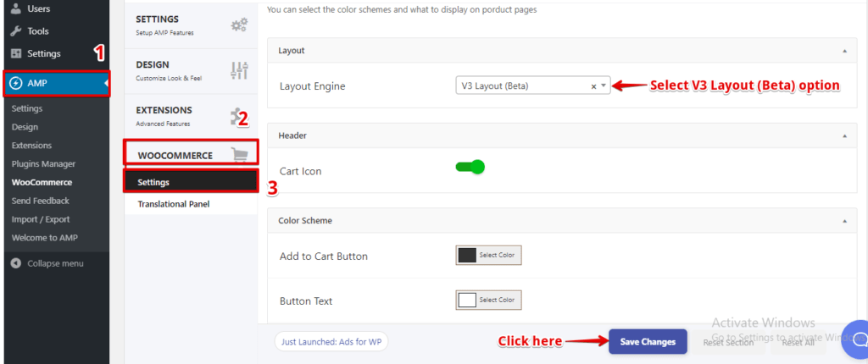The height and width of the screenshot is (364, 868).
Task: Open the AMP Extensions submenu item
Action: tap(31, 146)
